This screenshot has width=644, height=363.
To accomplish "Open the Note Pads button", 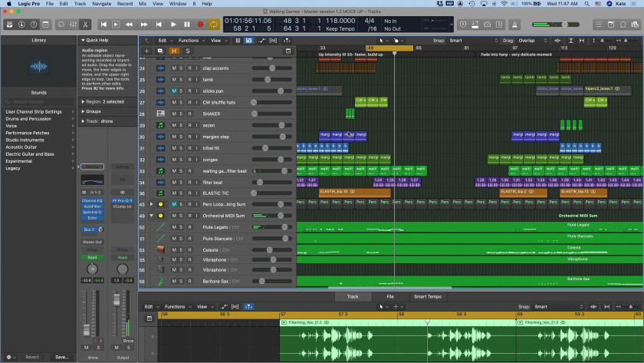I will tap(611, 25).
